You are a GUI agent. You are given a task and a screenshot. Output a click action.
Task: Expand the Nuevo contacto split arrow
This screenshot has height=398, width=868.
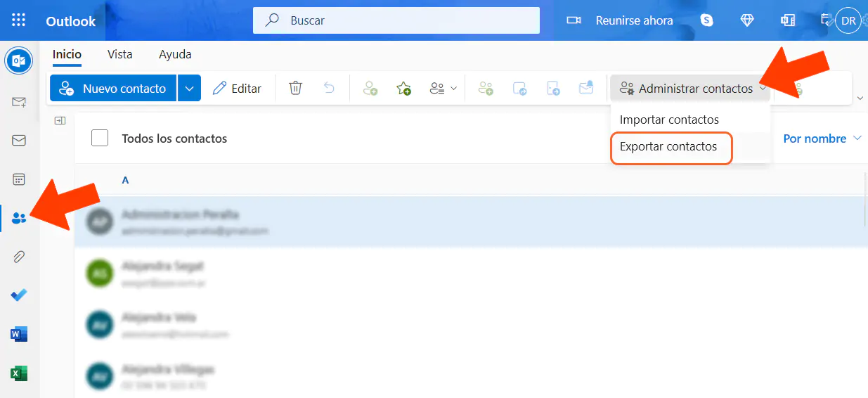tap(189, 89)
